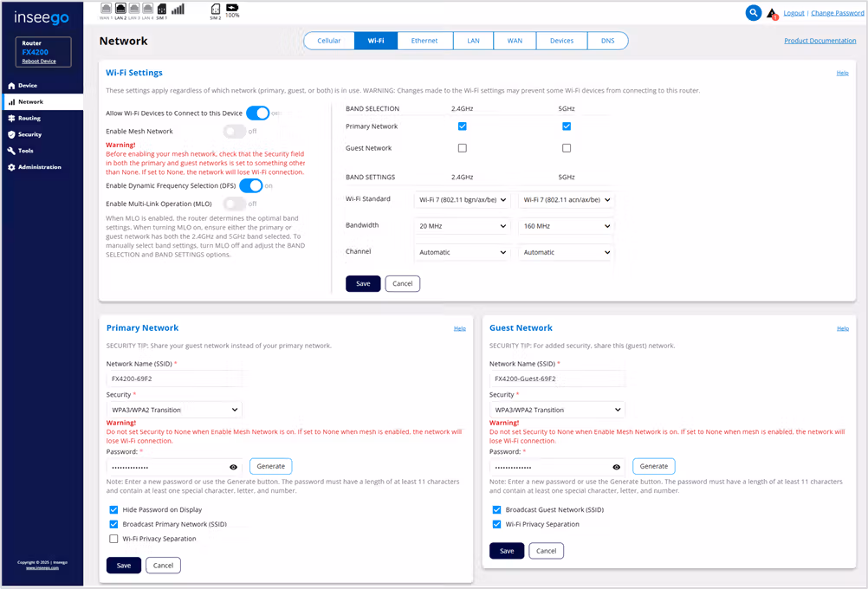Turn on the Enable Mesh Network switch
The width and height of the screenshot is (868, 589).
234,132
